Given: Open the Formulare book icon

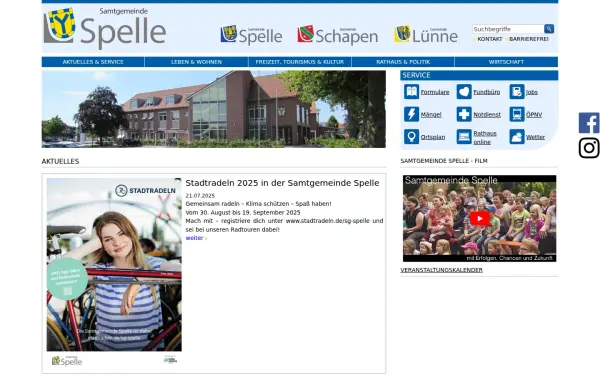Looking at the screenshot, I should point(411,92).
